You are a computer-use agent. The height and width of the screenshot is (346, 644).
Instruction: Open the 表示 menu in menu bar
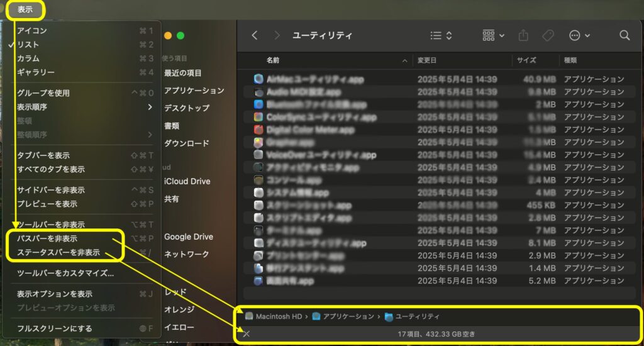click(25, 9)
